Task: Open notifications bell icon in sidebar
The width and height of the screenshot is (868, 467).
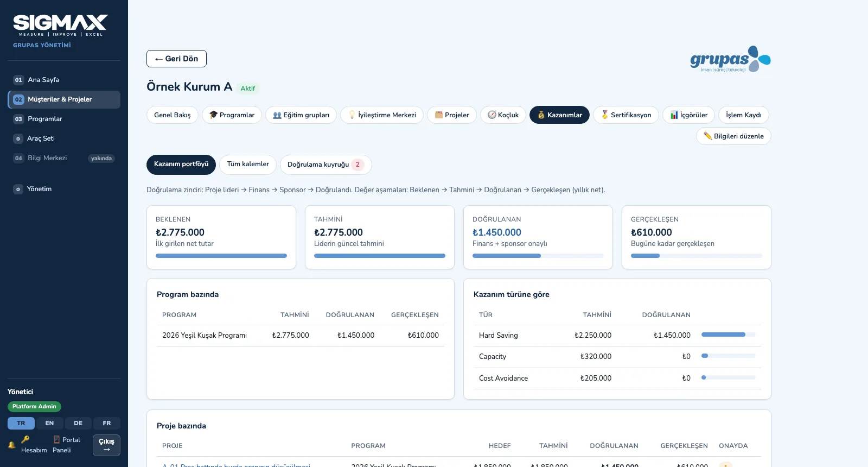Action: tap(11, 445)
